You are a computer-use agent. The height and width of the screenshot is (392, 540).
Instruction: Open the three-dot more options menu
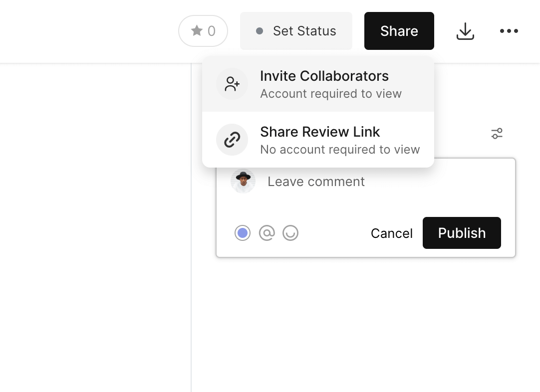[x=509, y=31]
